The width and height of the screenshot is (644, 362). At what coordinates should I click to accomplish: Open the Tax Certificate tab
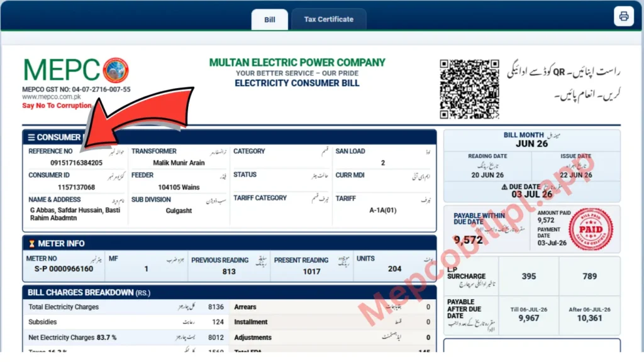[328, 19]
